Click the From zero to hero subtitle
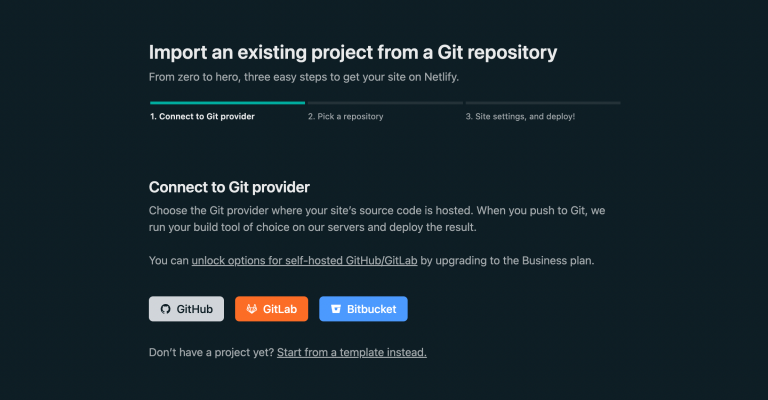This screenshot has width=768, height=400. (304, 77)
